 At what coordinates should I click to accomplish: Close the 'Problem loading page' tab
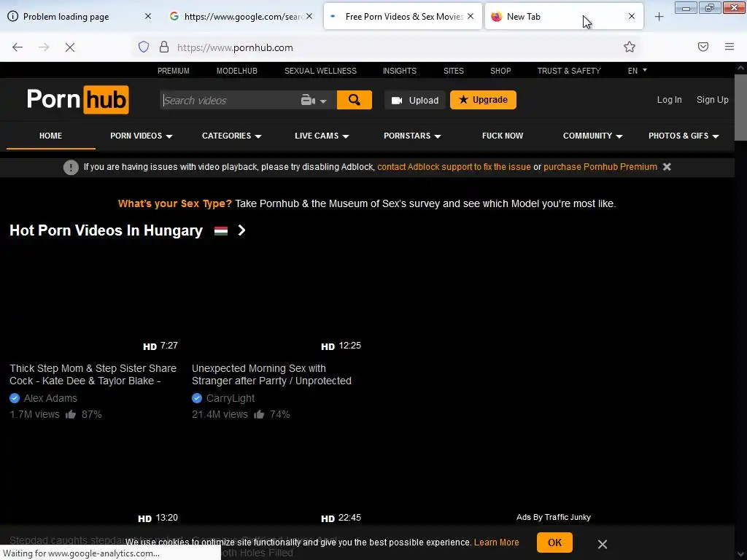147,16
